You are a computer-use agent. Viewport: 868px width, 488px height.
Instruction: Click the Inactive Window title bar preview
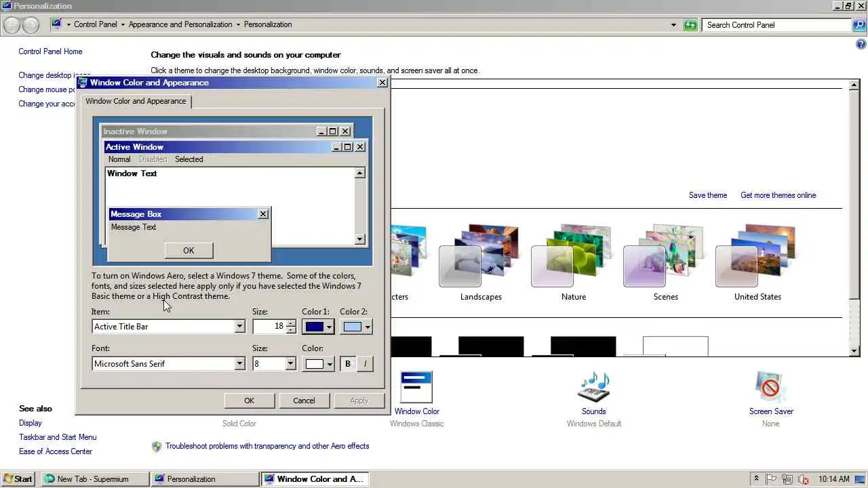click(x=226, y=131)
